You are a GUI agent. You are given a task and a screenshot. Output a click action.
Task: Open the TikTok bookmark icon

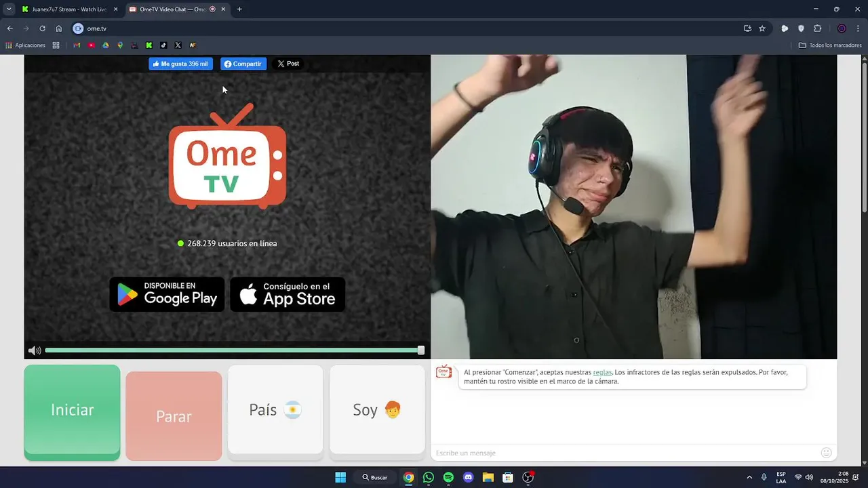(163, 45)
